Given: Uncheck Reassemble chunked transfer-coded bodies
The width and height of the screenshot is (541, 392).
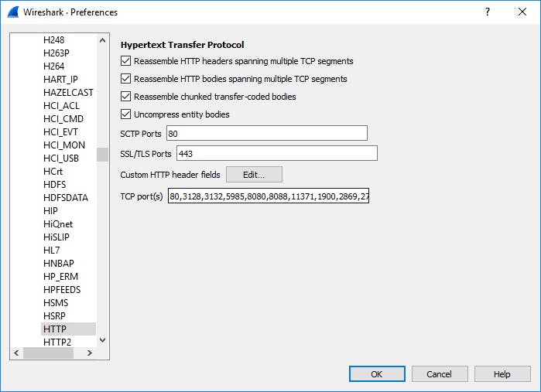Looking at the screenshot, I should [126, 97].
